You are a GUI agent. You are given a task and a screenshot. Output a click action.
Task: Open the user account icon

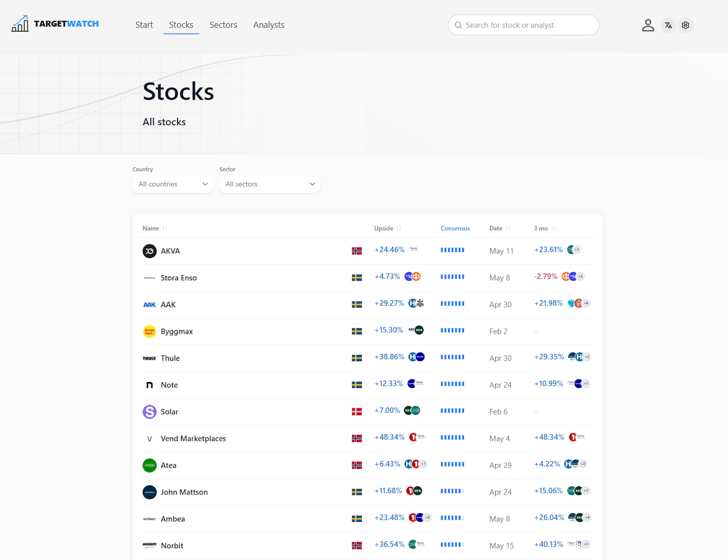click(648, 25)
